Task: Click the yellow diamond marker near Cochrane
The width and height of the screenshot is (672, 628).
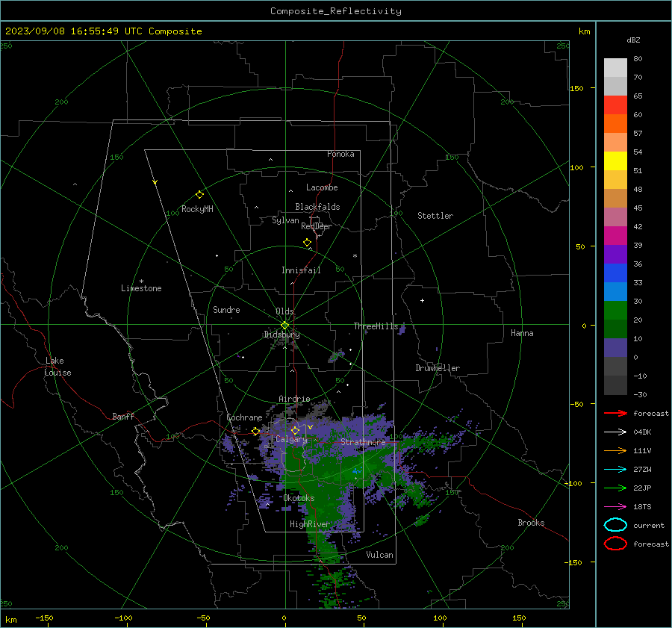Action: (255, 431)
